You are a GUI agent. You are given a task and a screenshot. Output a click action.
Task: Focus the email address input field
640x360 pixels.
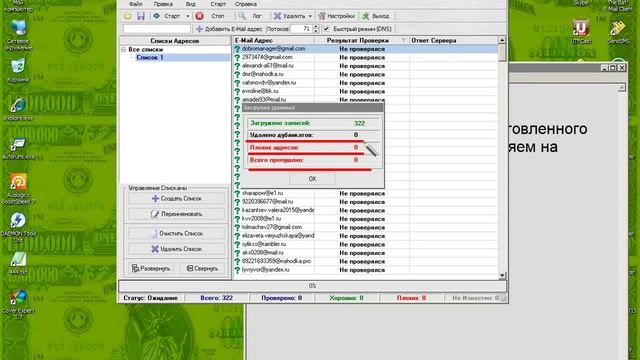tap(157, 29)
